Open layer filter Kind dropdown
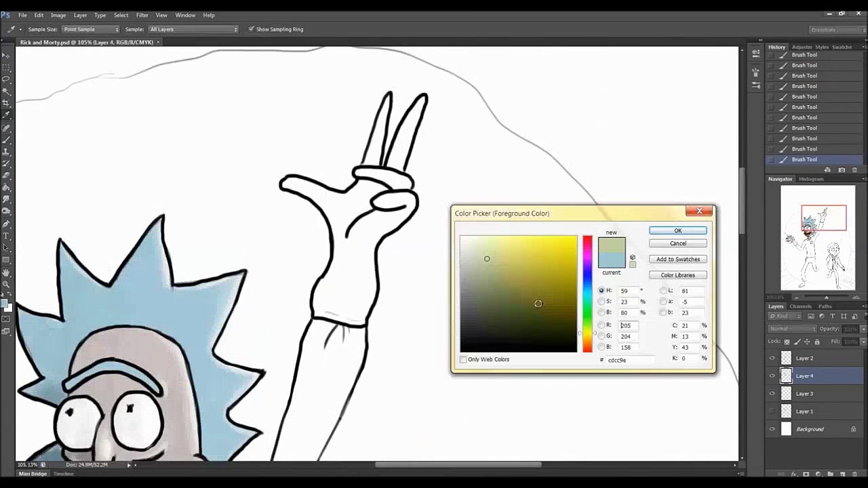Image resolution: width=868 pixels, height=488 pixels. [786, 317]
